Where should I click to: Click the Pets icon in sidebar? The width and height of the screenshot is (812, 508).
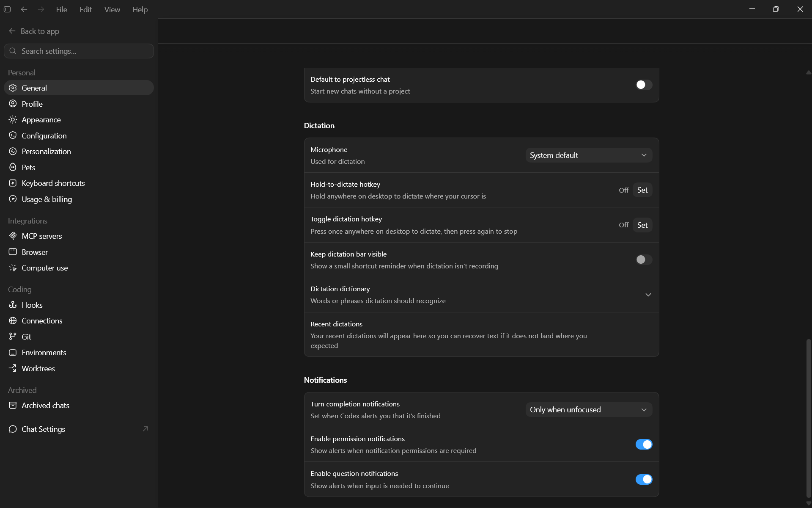coord(13,167)
